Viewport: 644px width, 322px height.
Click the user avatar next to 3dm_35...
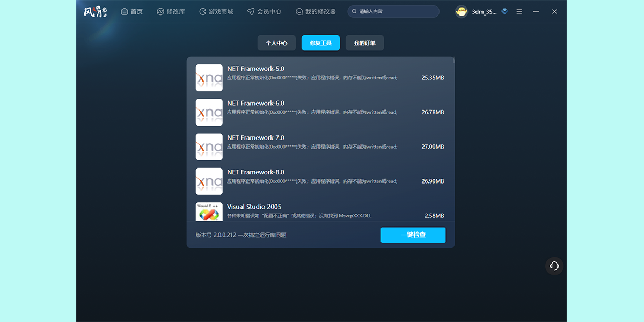[x=461, y=11]
